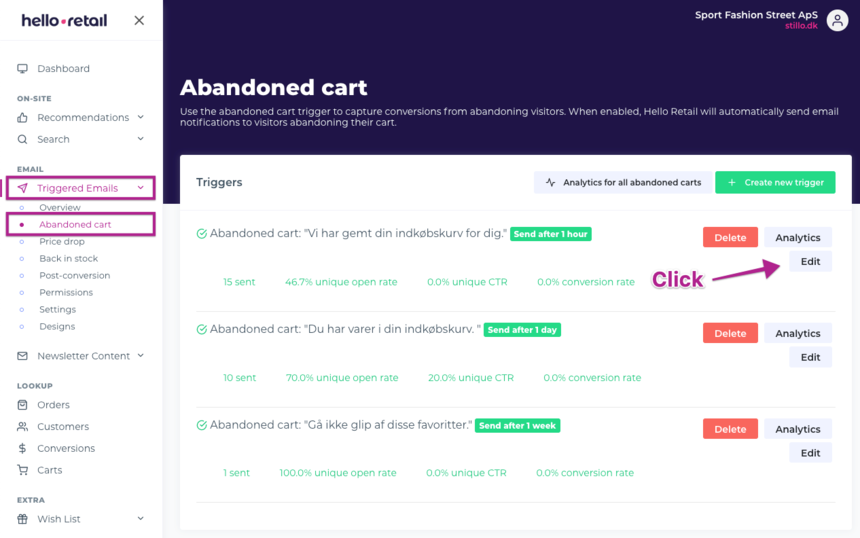The image size is (860, 538).
Task: Open the Price drop submenu item
Action: tap(61, 242)
